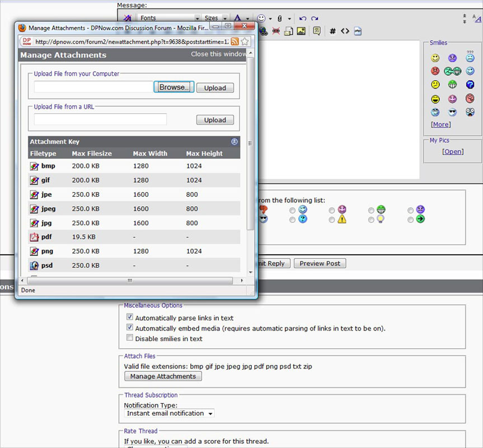Click the Undo arrow in editor toolbar
The height and width of the screenshot is (448, 483).
tap(303, 18)
